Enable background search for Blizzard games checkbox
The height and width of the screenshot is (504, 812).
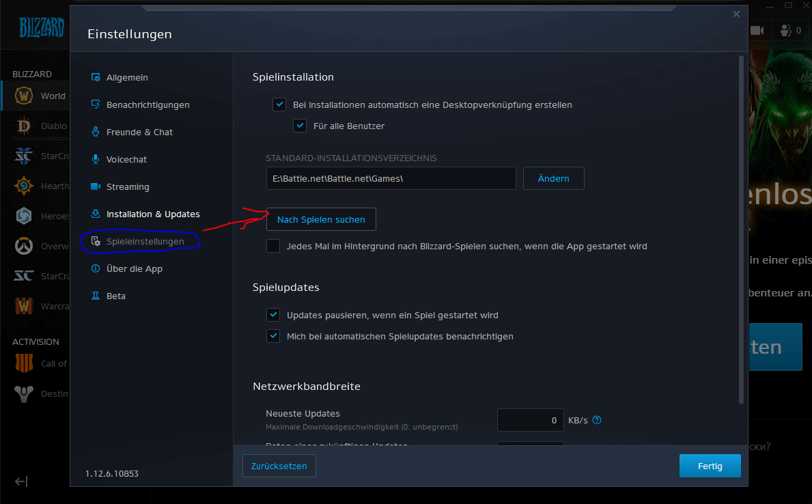point(273,246)
